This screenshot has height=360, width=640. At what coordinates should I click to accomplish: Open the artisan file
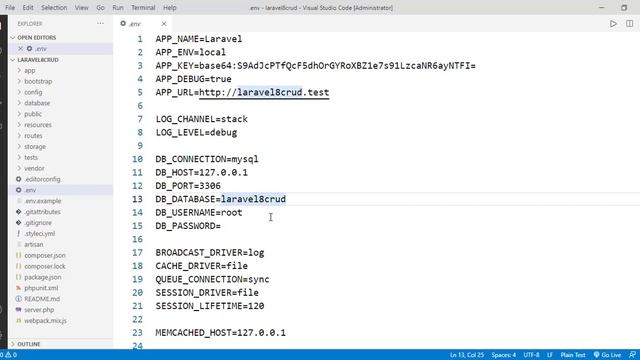[x=33, y=244]
